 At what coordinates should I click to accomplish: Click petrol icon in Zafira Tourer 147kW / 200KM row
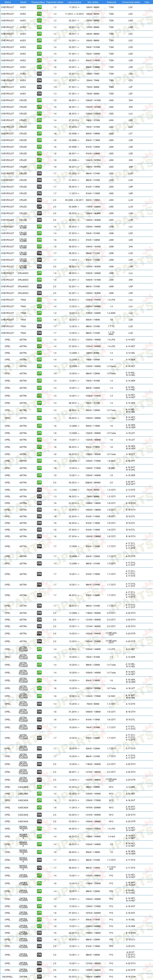[x=39, y=913]
